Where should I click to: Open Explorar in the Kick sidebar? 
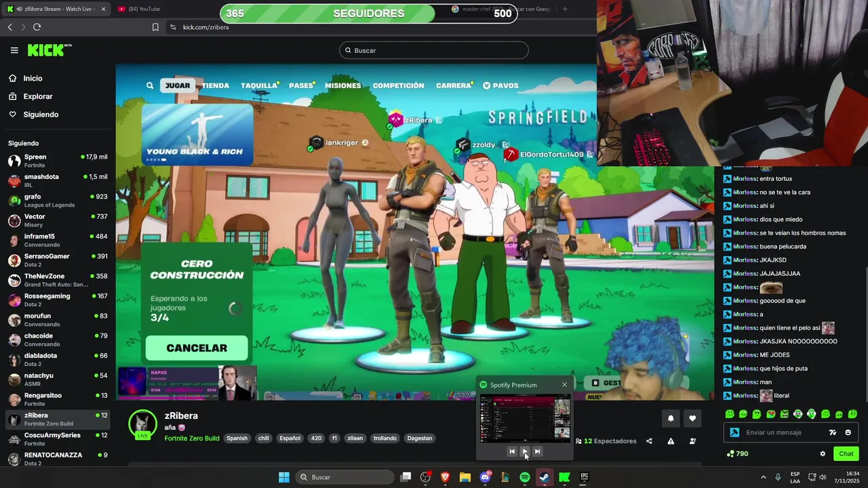point(37,96)
